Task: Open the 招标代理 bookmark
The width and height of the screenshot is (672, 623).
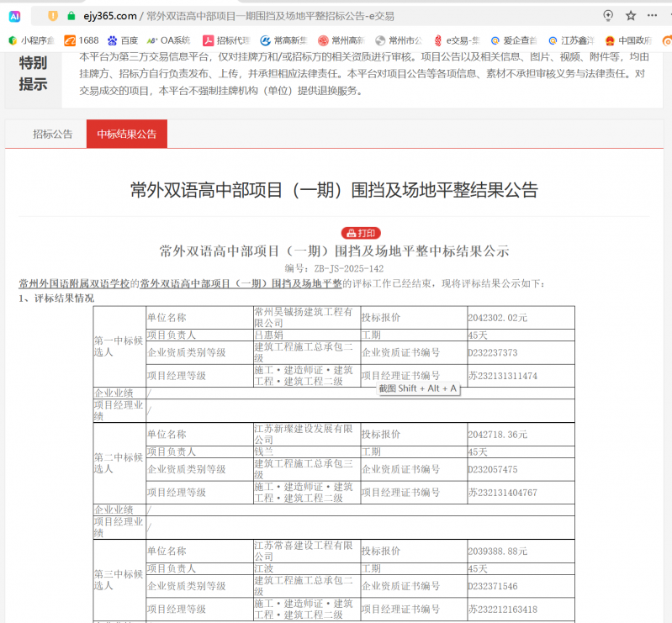Action: [x=225, y=40]
